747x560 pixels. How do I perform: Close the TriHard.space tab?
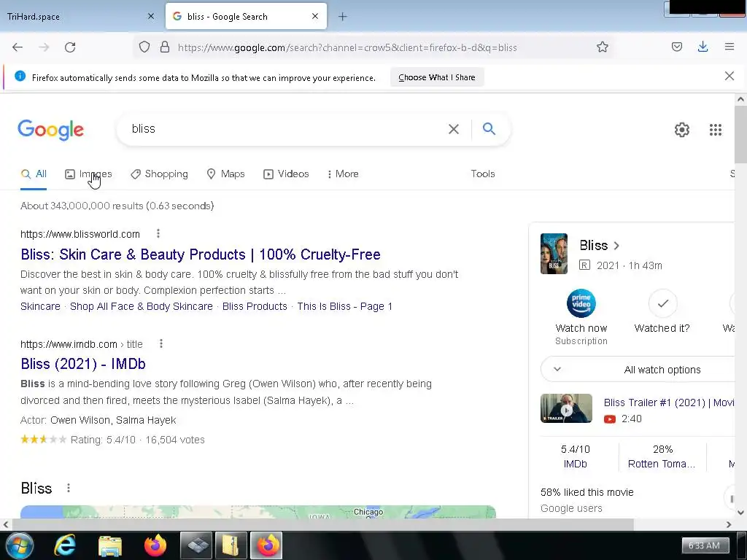tap(151, 16)
